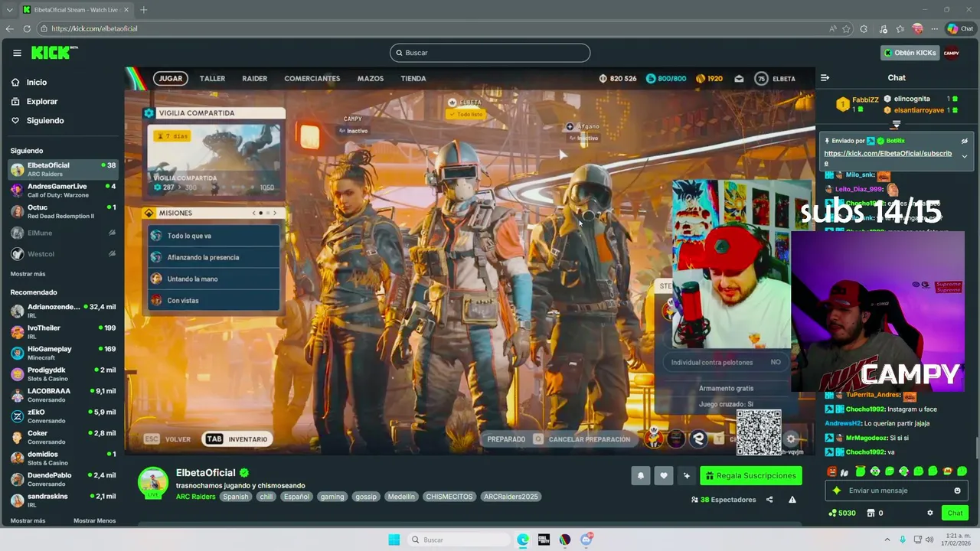980x551 pixels.
Task: Open Windows Start menu
Action: pyautogui.click(x=394, y=540)
